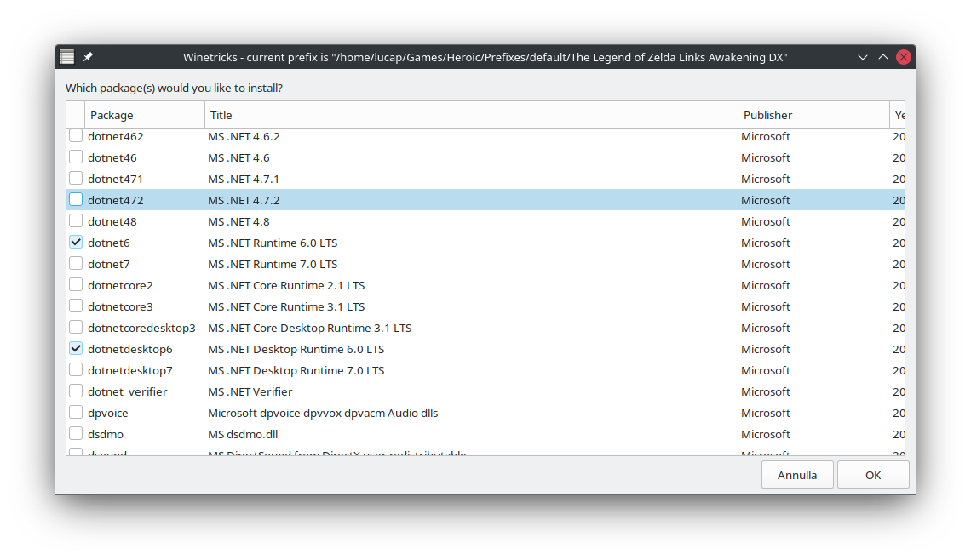Confirm with the OK button
The height and width of the screenshot is (560, 971).
(x=873, y=475)
